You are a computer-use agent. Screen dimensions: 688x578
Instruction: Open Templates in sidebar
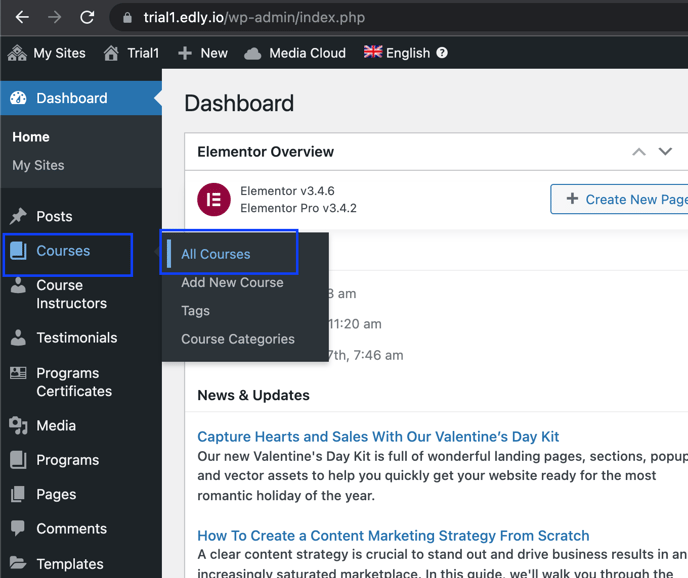(x=70, y=564)
